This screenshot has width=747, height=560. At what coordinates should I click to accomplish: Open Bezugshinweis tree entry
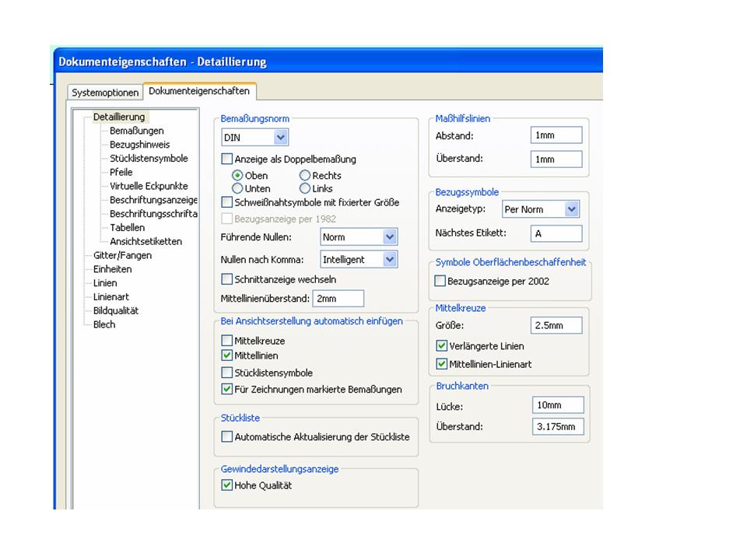[x=139, y=145]
